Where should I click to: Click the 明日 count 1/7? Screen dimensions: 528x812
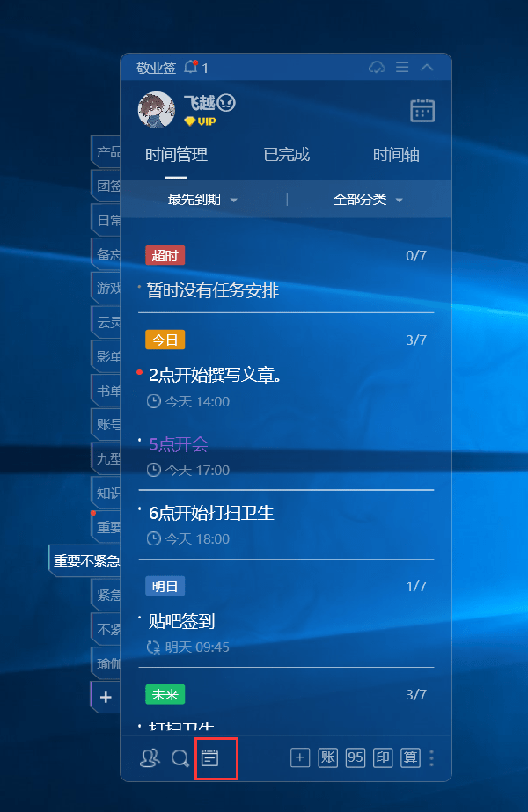point(416,586)
